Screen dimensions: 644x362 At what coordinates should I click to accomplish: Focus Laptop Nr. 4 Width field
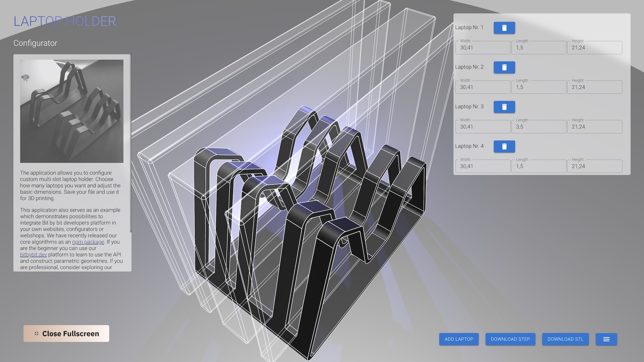483,166
